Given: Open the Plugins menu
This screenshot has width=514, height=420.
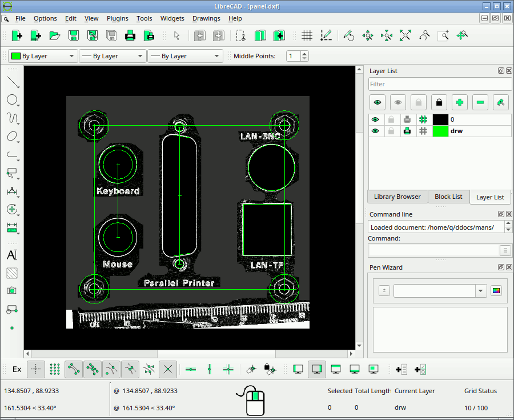Looking at the screenshot, I should coord(117,18).
